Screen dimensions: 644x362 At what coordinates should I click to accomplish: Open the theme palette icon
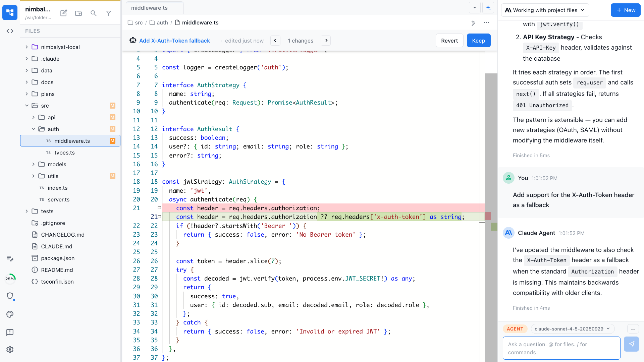(10, 314)
